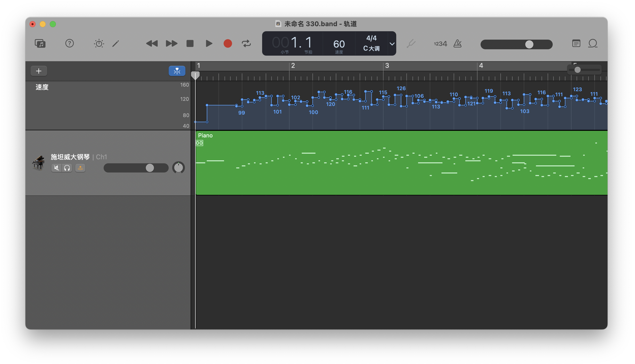Viewport: 635px width, 364px height.
Task: Mute the 施坦威大钢琴 track
Action: (x=56, y=168)
